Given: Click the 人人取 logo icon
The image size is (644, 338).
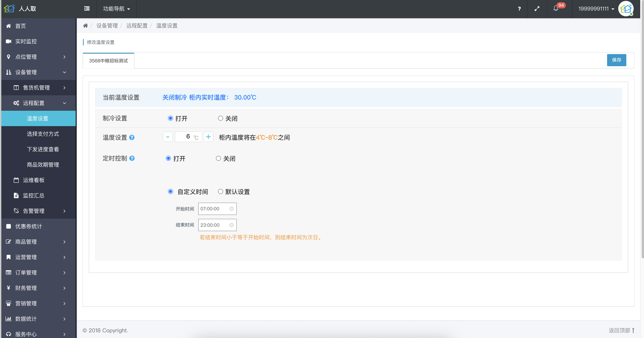Looking at the screenshot, I should click(9, 8).
